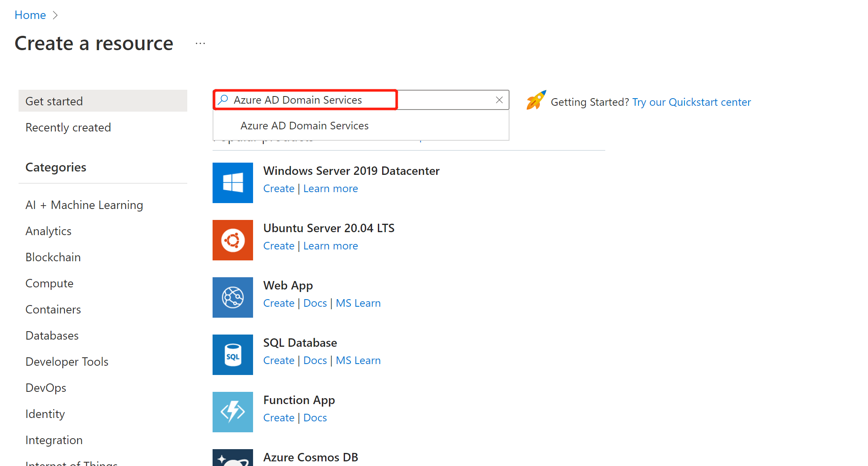Screen dimensions: 868x466
Task: Click the Web App title
Action: (288, 285)
